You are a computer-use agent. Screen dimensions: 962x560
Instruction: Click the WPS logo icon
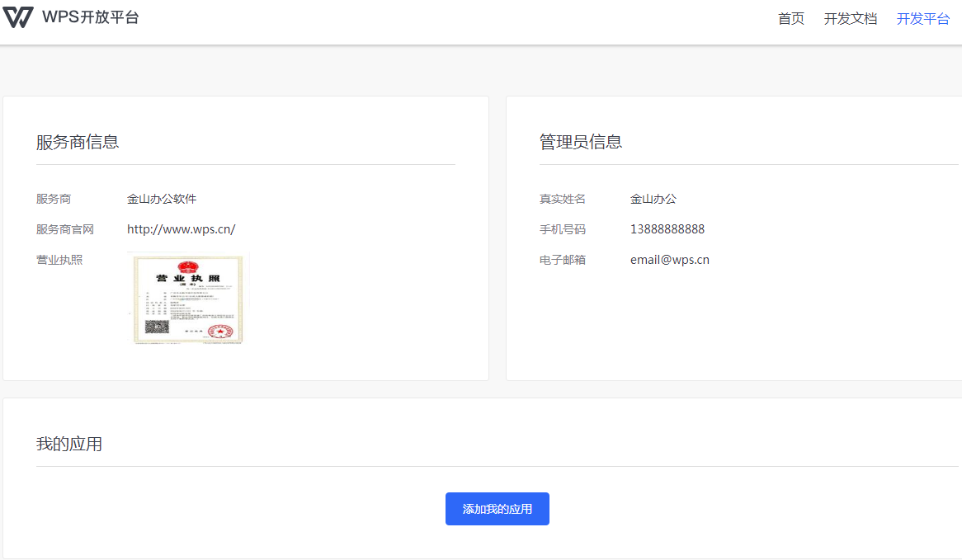tap(18, 17)
